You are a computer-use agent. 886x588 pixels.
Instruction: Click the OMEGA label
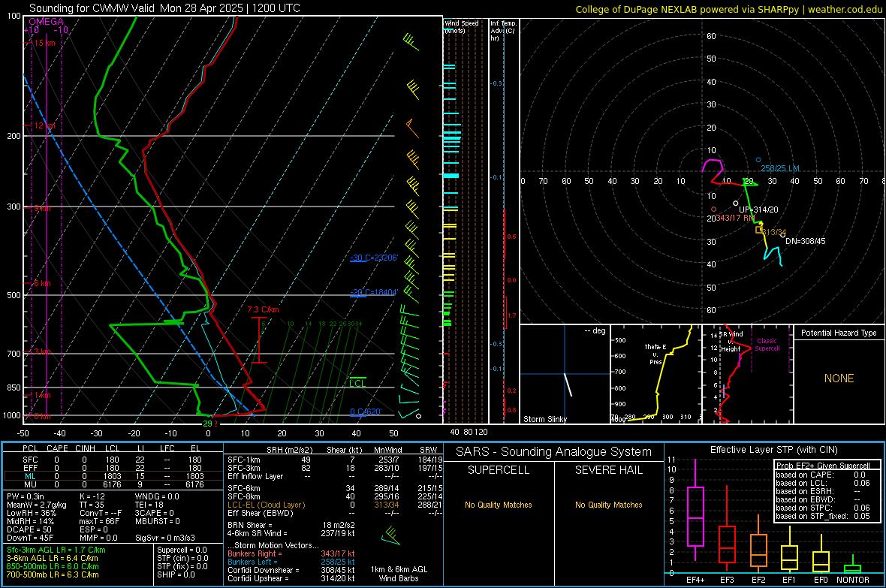coord(47,22)
